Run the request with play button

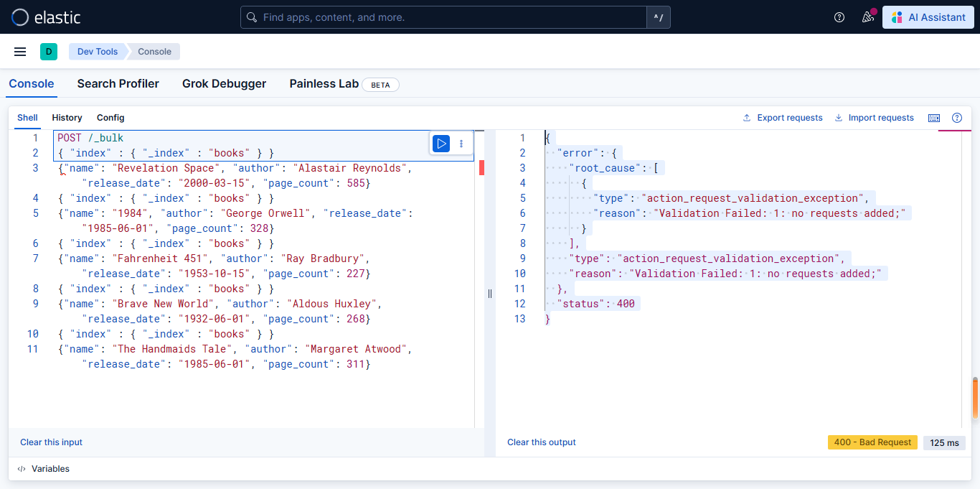point(440,144)
